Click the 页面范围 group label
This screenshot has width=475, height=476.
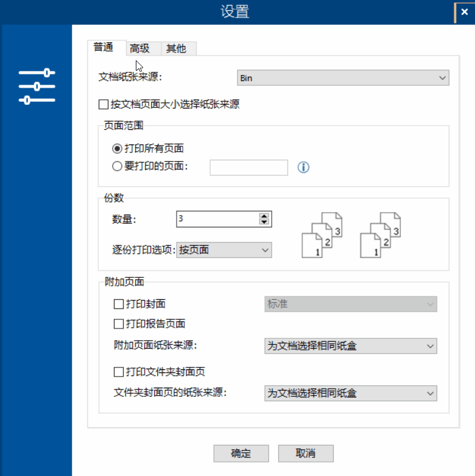coord(124,126)
